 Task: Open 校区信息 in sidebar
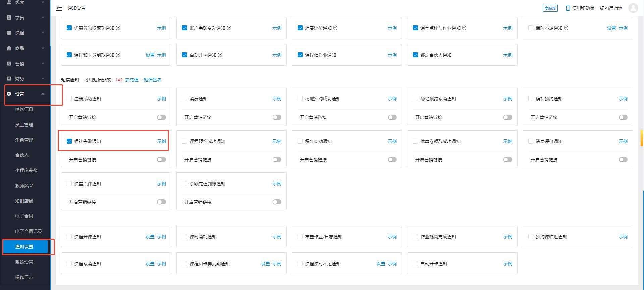[24, 109]
